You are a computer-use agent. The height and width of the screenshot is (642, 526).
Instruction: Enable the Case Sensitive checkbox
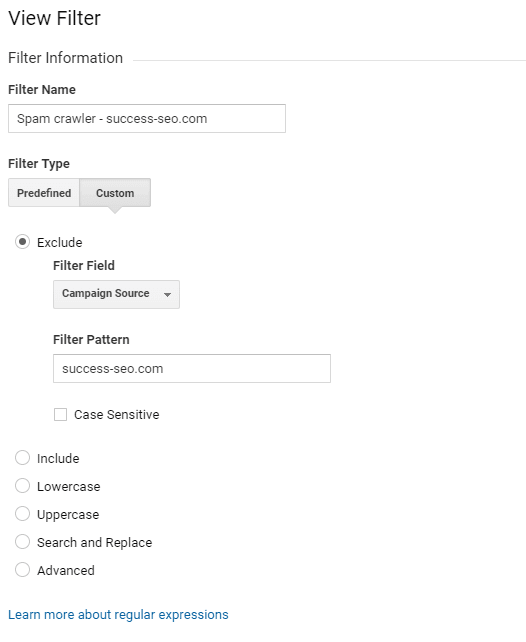pos(61,414)
